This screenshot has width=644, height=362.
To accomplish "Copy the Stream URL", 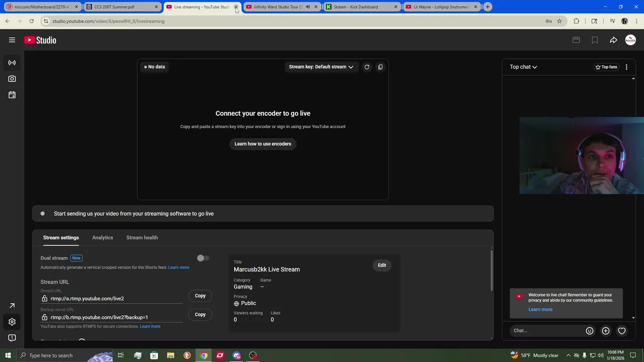I will click(x=200, y=296).
